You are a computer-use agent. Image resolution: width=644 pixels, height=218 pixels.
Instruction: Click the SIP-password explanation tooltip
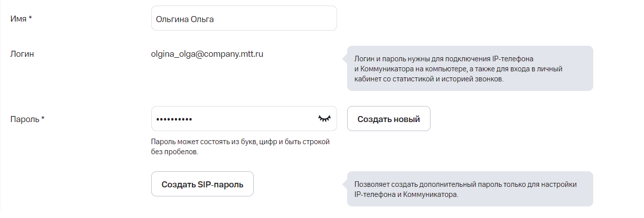tap(470, 189)
